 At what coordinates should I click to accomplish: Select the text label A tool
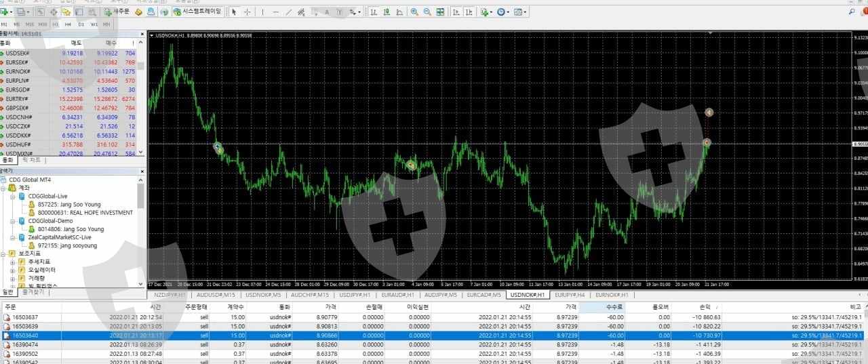tap(327, 12)
